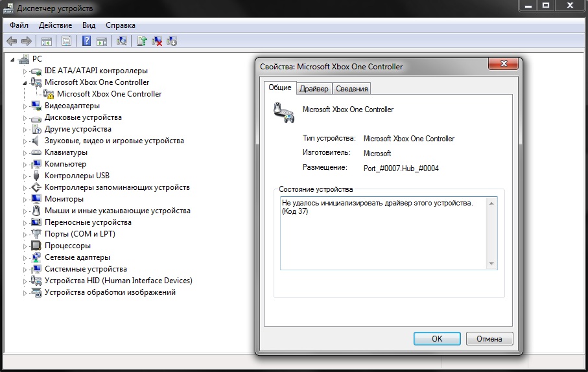Viewport: 588px width, 372px height.
Task: Click the Другие устройства question icon
Action: point(36,130)
